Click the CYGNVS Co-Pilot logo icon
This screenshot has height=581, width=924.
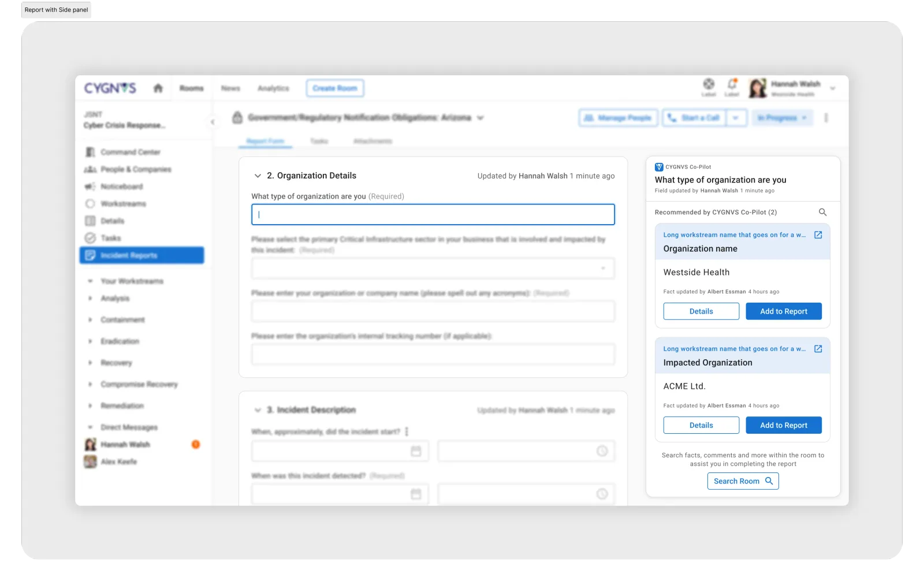pyautogui.click(x=659, y=167)
